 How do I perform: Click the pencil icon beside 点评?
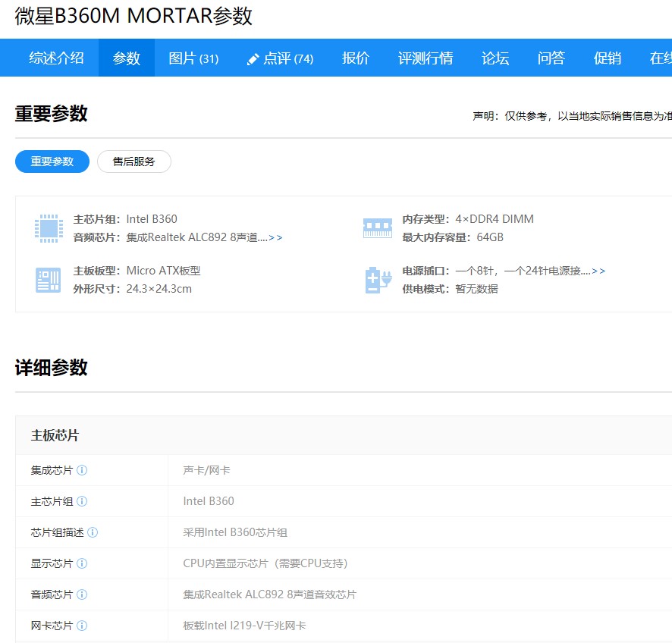point(253,59)
